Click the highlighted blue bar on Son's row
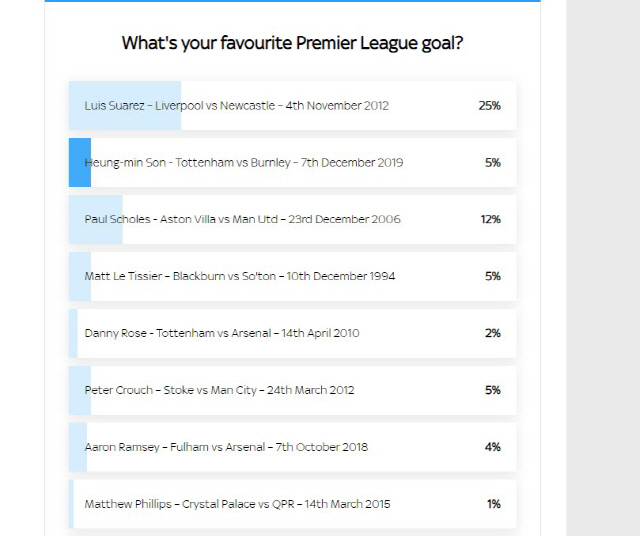This screenshot has height=536, width=640. 80,162
